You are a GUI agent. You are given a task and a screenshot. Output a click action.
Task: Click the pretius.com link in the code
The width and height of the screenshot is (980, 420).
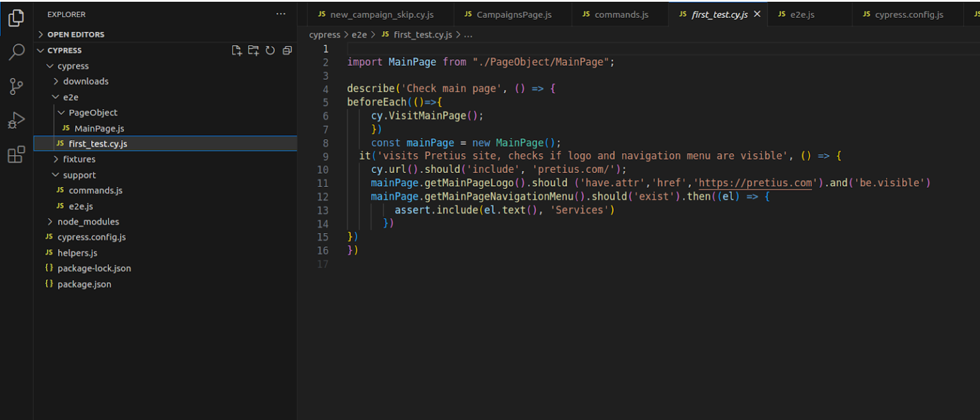coord(755,183)
